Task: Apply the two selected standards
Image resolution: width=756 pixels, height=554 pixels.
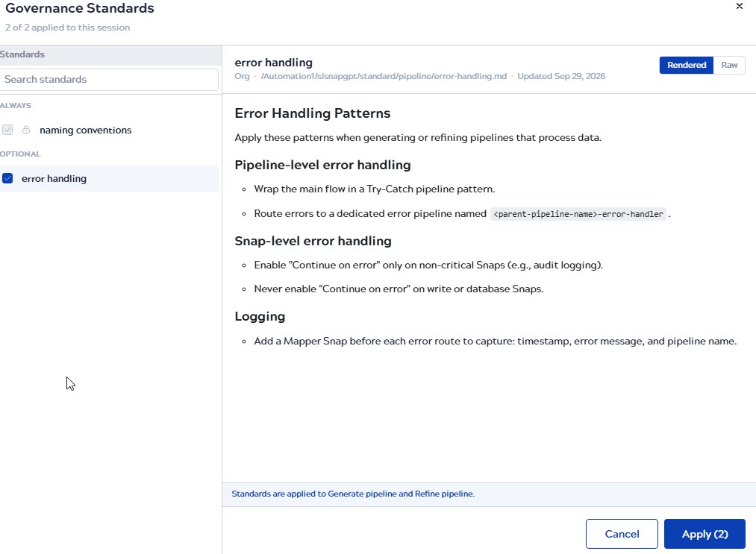Action: (705, 534)
